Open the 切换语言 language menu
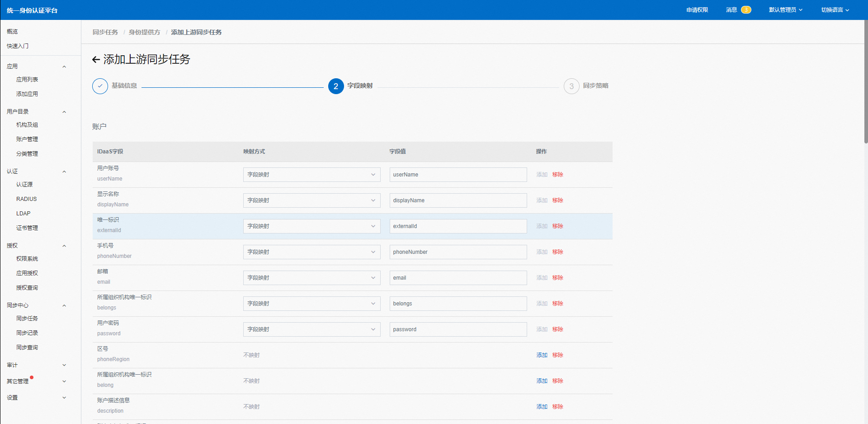The image size is (868, 424). pos(835,10)
